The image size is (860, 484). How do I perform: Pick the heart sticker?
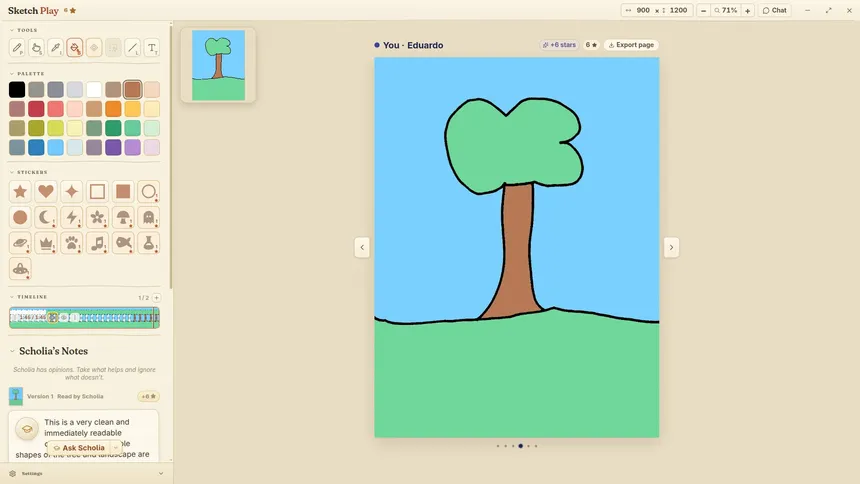click(46, 192)
